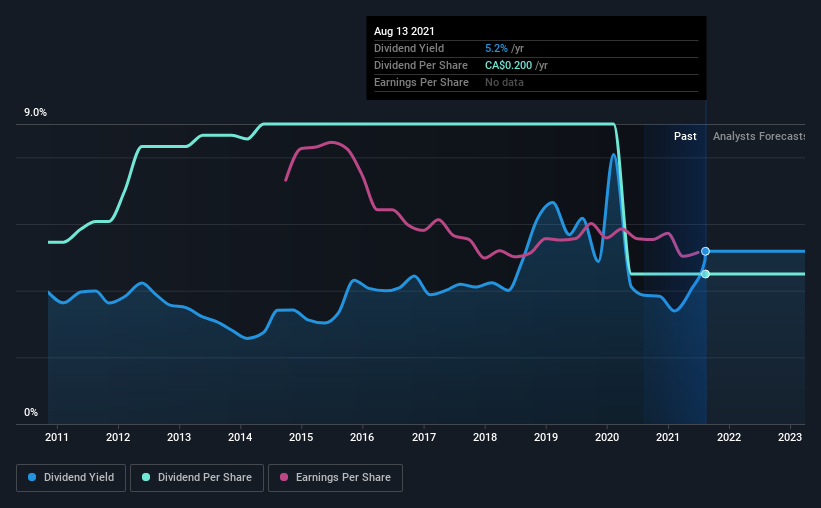Click the 2022 x-axis label
This screenshot has height=508, width=821.
click(x=729, y=437)
